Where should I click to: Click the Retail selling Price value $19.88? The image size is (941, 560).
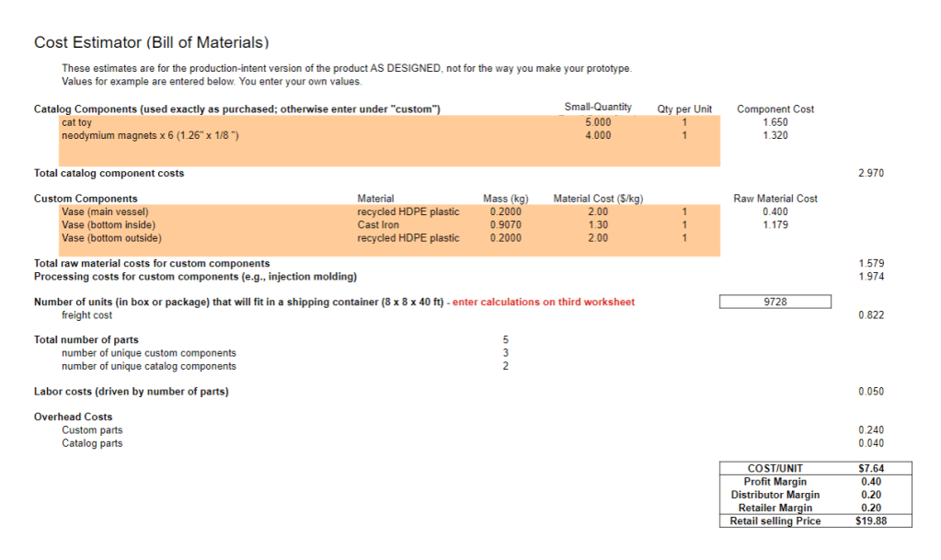870,521
